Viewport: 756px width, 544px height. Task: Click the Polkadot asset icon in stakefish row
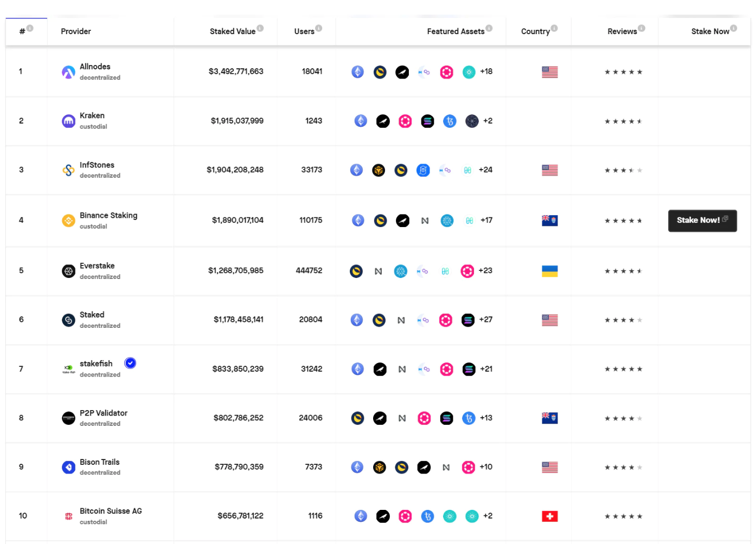click(446, 369)
